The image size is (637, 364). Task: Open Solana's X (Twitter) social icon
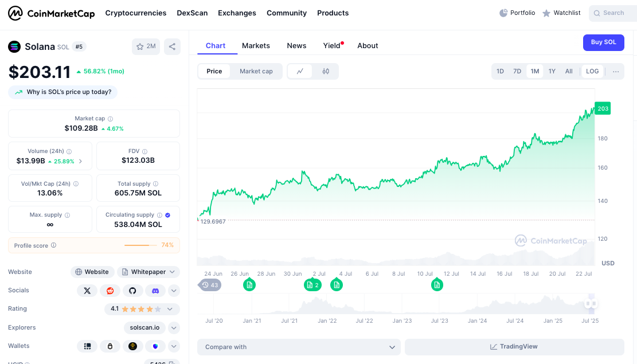(87, 291)
